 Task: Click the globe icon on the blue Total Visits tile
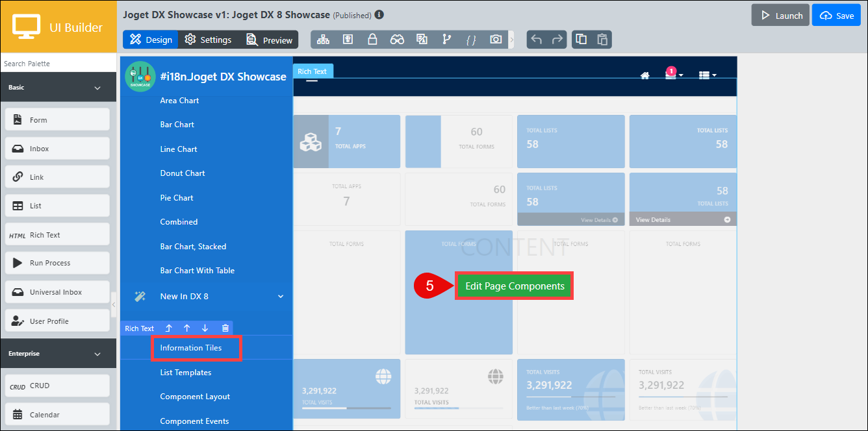pos(383,376)
